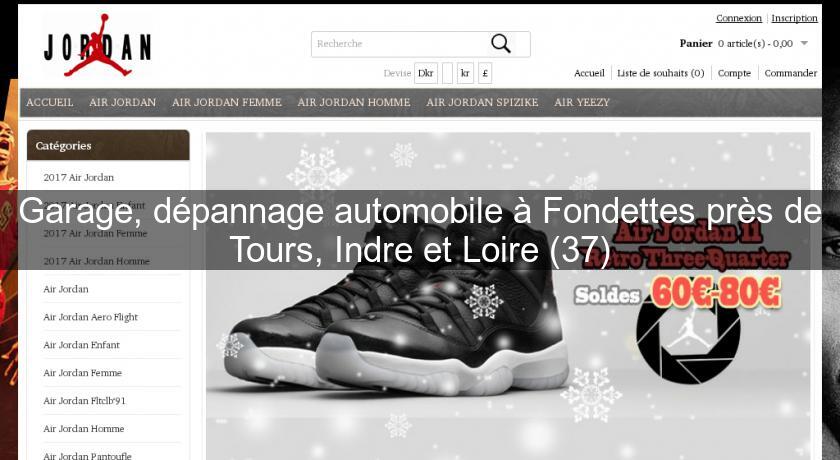Viewport: 840px width, 460px height.
Task: Select the kr currency button
Action: tap(465, 73)
